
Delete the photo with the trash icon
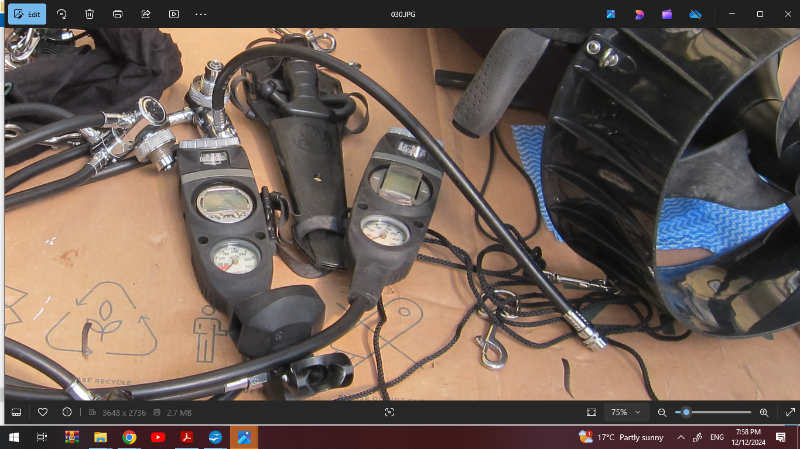(90, 14)
